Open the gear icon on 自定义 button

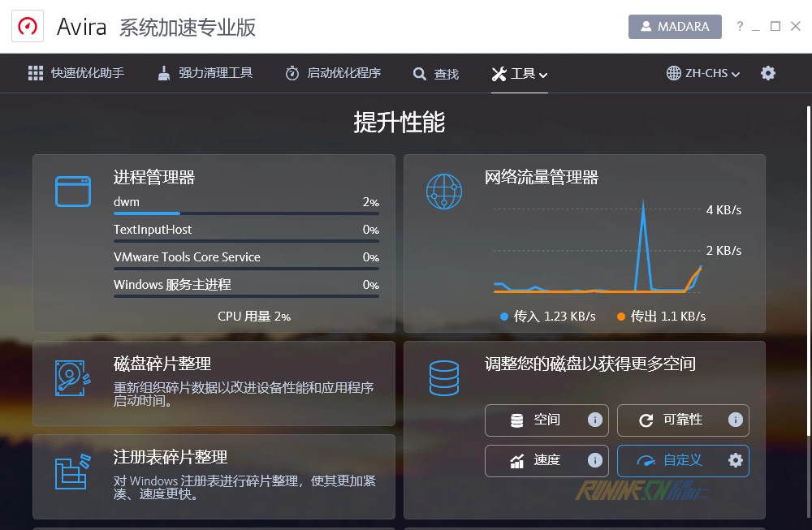point(735,460)
